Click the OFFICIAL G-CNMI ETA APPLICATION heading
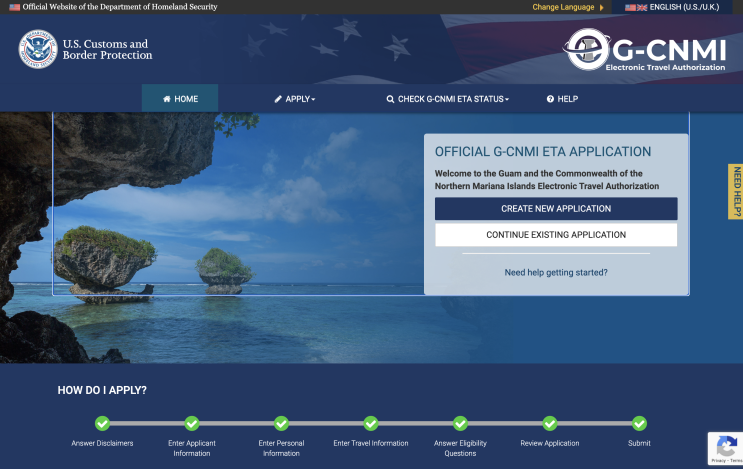The width and height of the screenshot is (743, 469). pos(543,152)
